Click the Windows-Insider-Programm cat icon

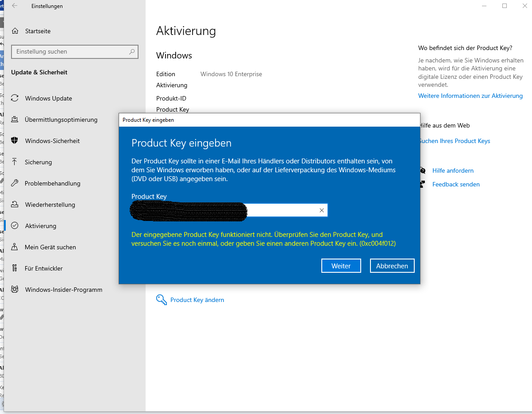pyautogui.click(x=15, y=290)
